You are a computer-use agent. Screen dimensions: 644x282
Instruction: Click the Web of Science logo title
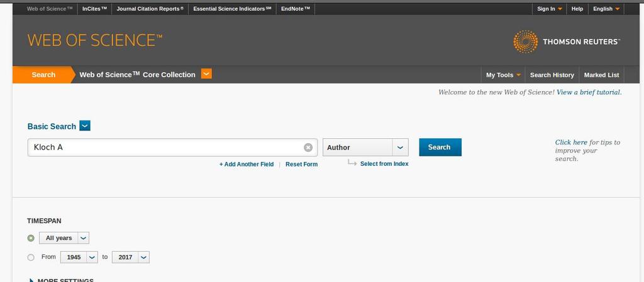click(95, 40)
